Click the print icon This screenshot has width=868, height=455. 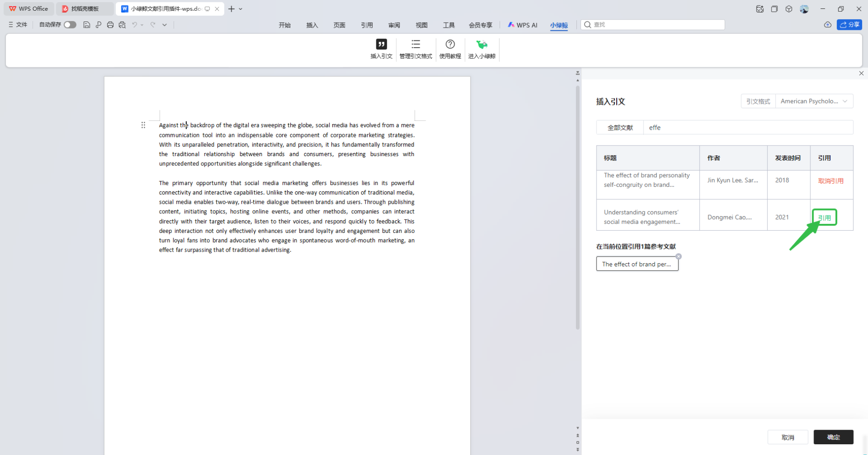(110, 25)
